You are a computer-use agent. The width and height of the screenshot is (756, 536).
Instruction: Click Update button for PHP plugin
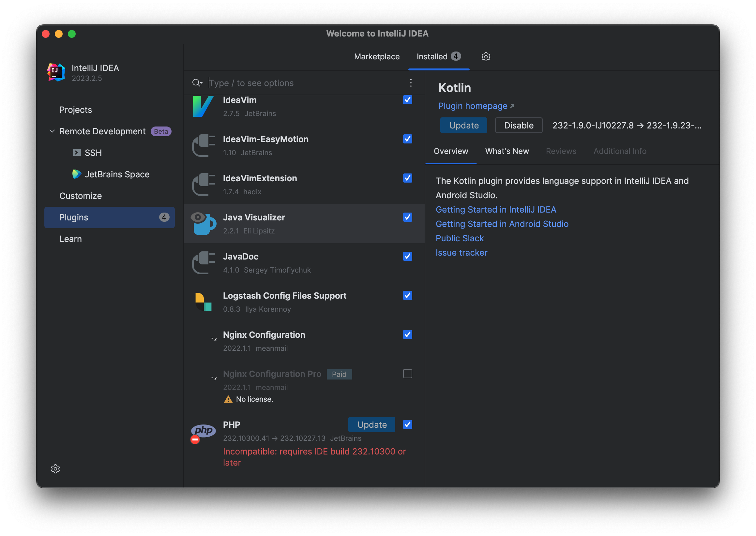click(372, 424)
